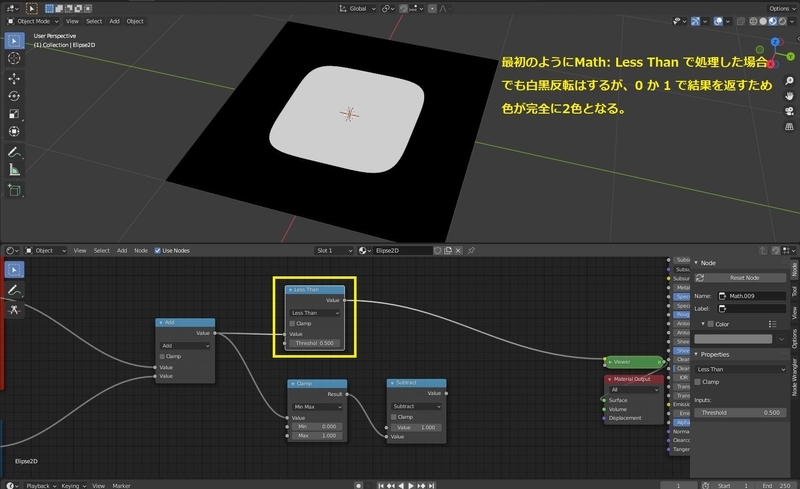Click the Pan view hand icon
Screen dimensions: 800x489
789,96
